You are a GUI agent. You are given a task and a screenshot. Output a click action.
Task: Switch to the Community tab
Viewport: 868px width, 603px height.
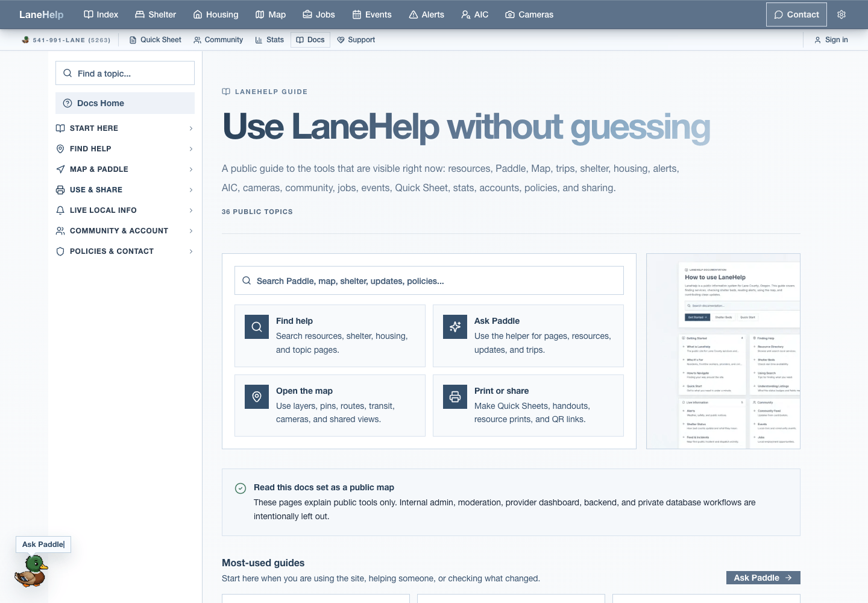[x=218, y=40]
